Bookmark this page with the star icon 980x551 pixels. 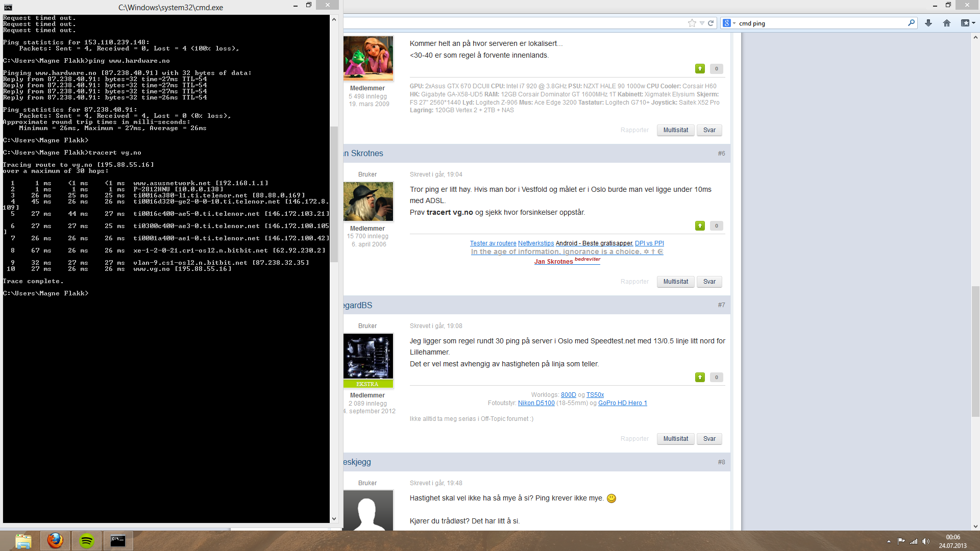pyautogui.click(x=692, y=23)
